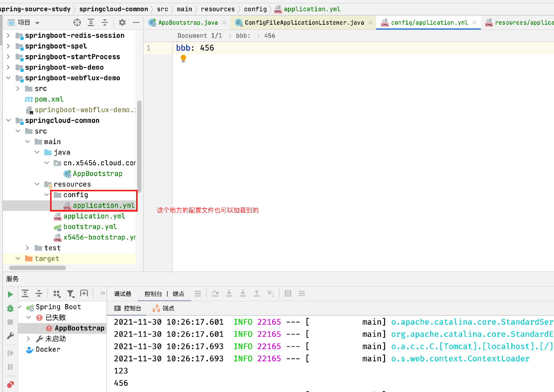Viewport: 554px width, 392px height.
Task: Click add service plus icon
Action: pos(84,293)
